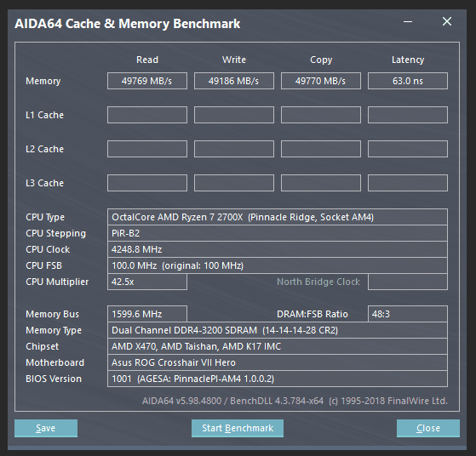Click the empty North Bridge Clock field

408,282
